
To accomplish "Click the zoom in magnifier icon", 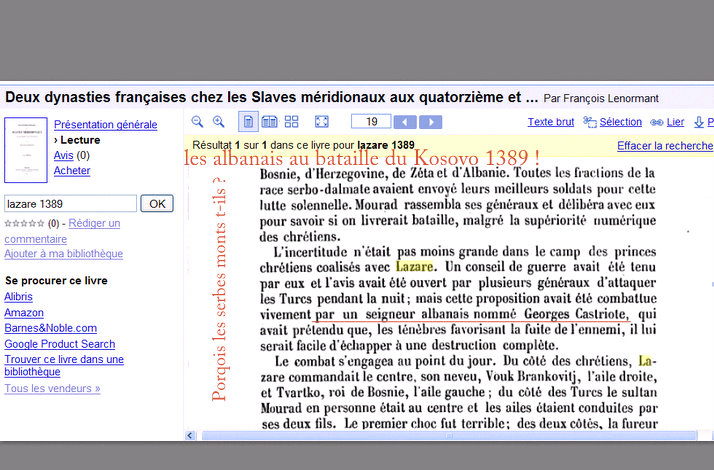I will tap(219, 122).
